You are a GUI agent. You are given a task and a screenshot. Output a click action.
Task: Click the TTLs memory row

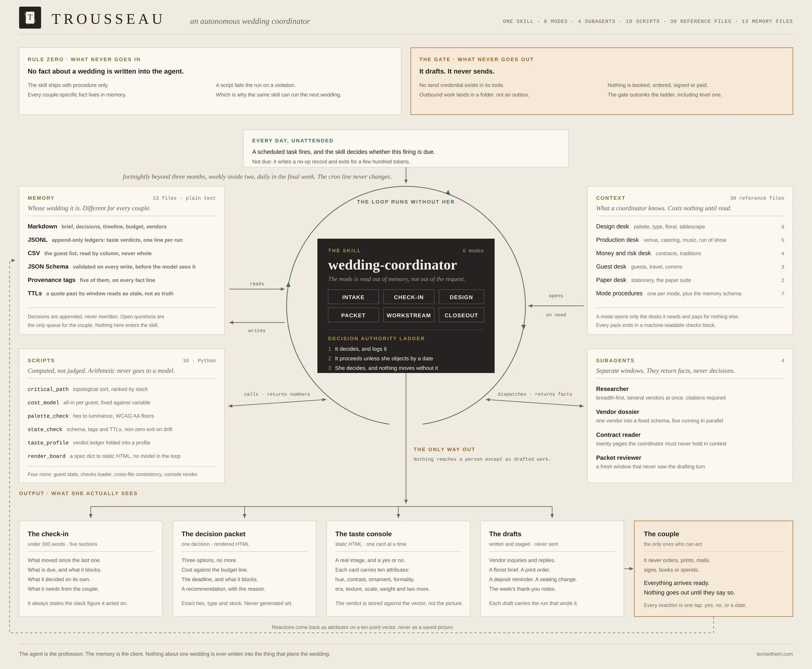pos(100,293)
